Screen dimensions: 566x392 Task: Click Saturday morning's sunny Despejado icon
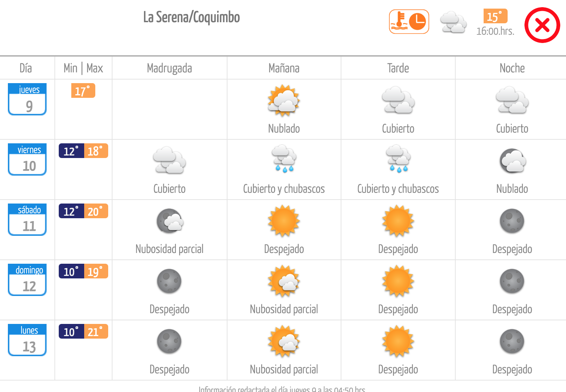pos(284,220)
